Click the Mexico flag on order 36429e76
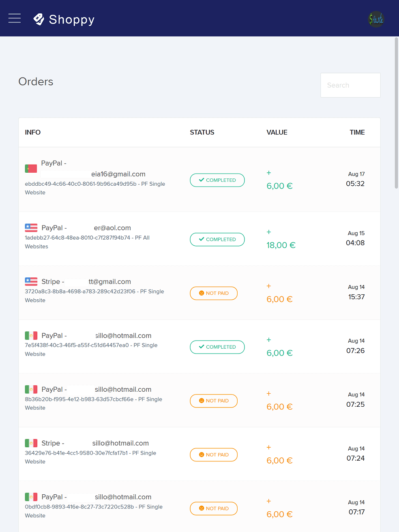 31,443
